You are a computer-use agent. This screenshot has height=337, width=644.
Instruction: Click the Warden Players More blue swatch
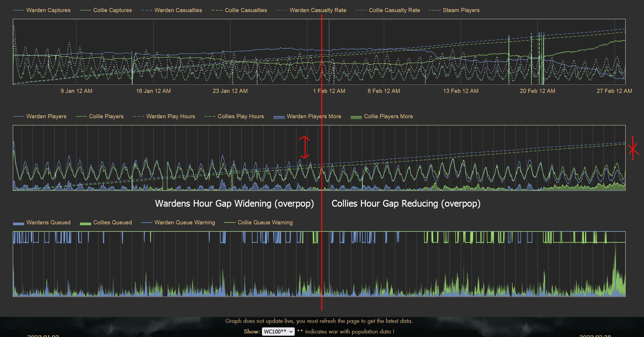pos(279,117)
